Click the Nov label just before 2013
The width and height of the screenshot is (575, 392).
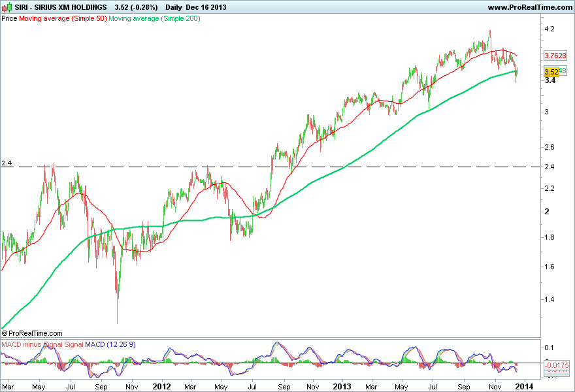[313, 387]
